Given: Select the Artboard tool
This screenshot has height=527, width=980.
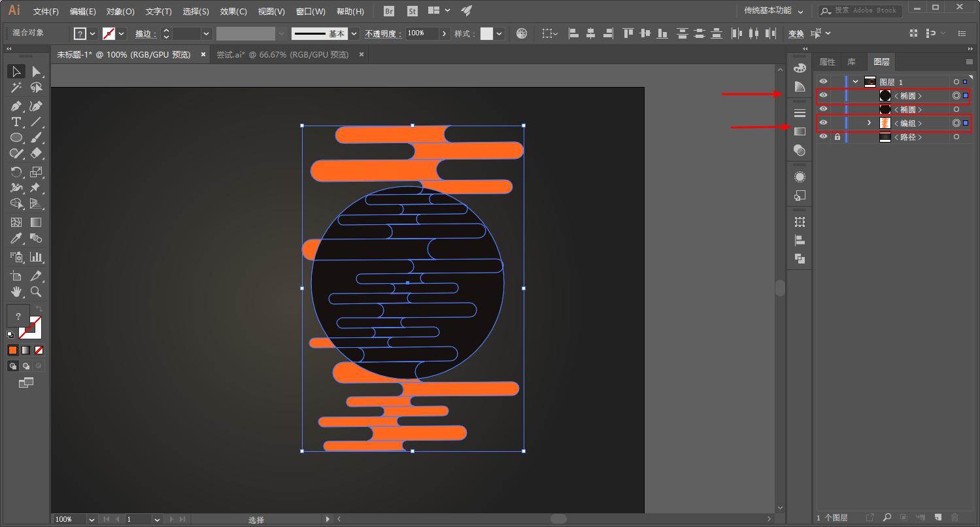Looking at the screenshot, I should (16, 276).
